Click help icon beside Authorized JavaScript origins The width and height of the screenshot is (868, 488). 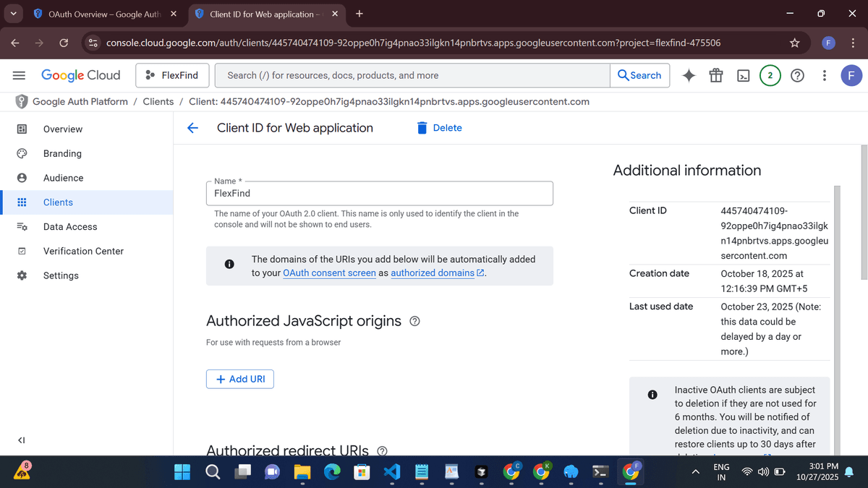(x=414, y=321)
